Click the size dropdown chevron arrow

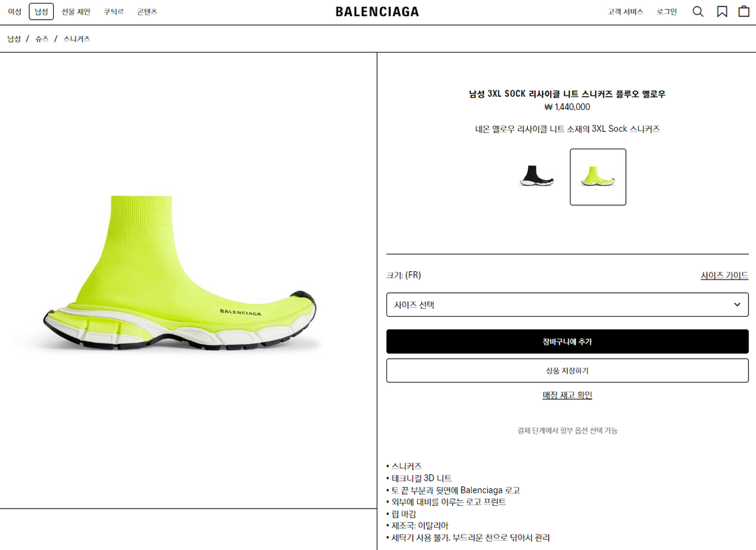(x=736, y=305)
